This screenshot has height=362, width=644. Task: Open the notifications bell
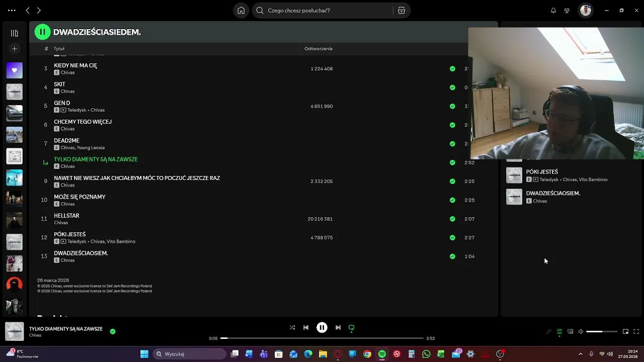click(x=553, y=10)
